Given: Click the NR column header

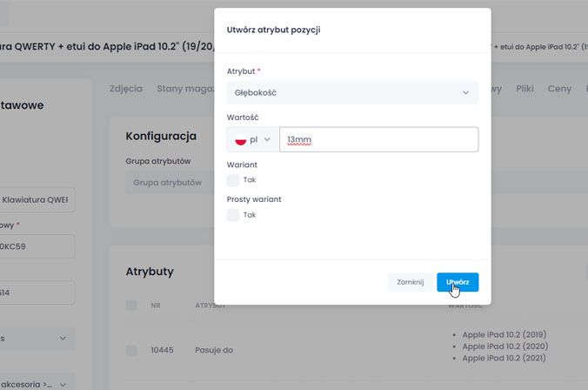Looking at the screenshot, I should (156, 306).
